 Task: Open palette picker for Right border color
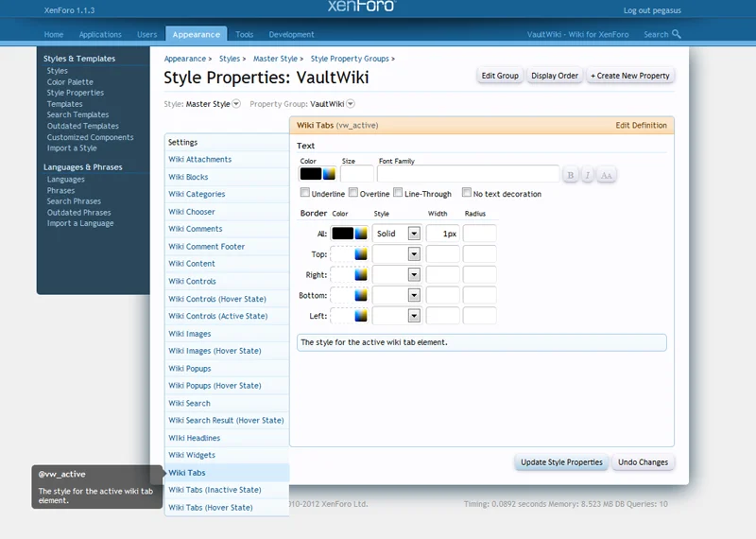(x=361, y=274)
